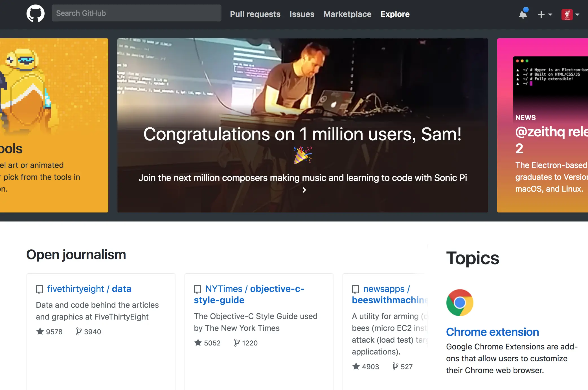This screenshot has height=390, width=588.
Task: Click the repo book icon beside newsapps
Action: coord(356,289)
